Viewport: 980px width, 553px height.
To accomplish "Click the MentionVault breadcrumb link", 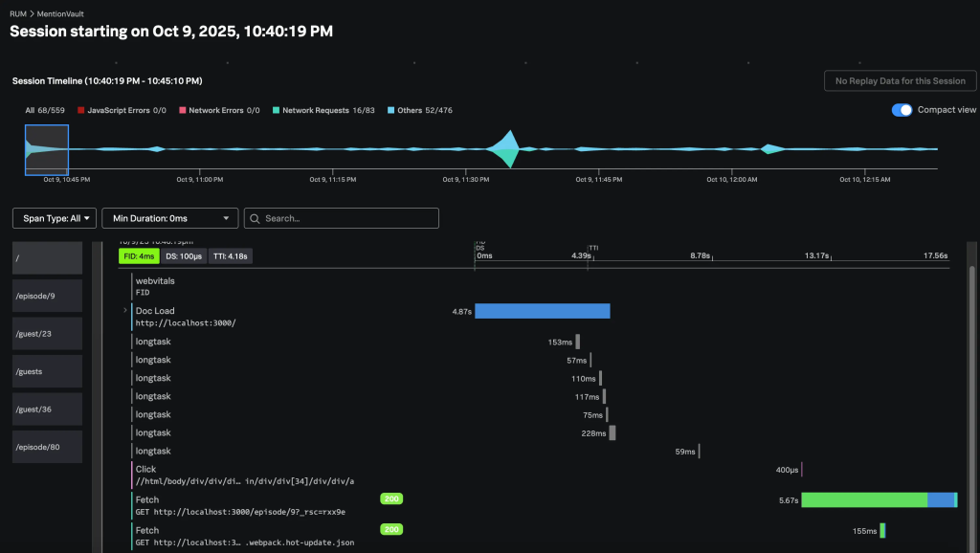I will 63,14.
